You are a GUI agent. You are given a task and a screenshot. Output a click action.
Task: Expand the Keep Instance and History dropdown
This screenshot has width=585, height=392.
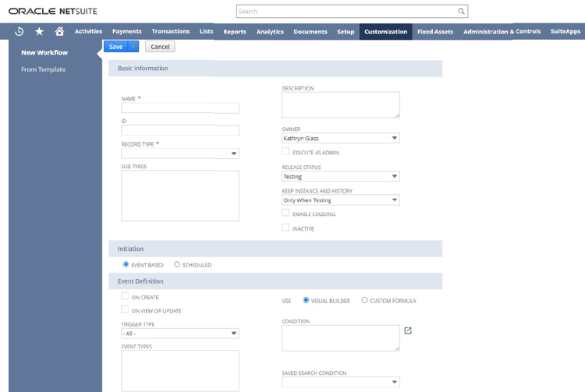341,200
